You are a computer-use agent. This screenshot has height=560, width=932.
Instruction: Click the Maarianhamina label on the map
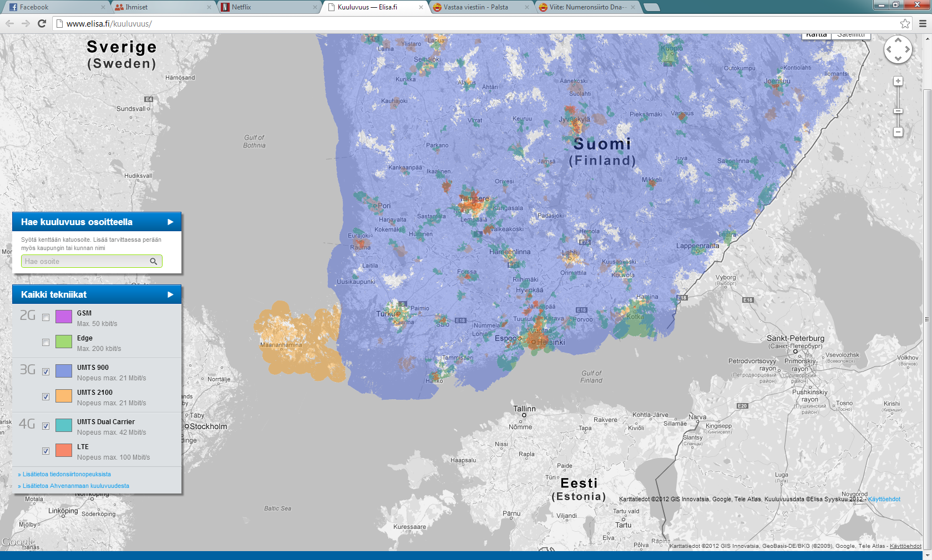coord(281,345)
